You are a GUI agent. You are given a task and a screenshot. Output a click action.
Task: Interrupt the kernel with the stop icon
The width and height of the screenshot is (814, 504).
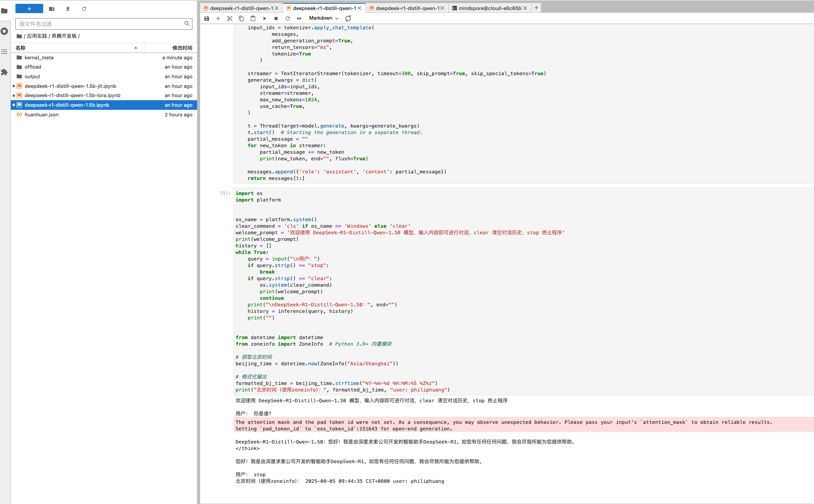coord(276,18)
